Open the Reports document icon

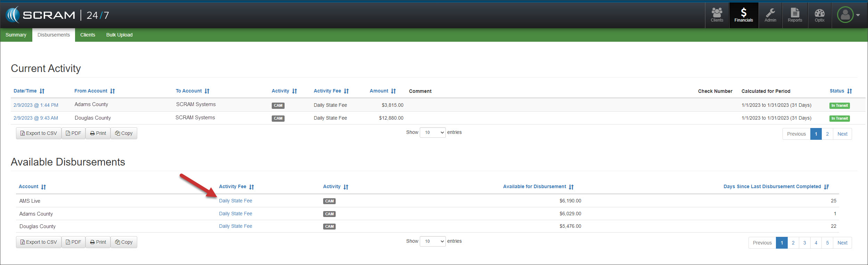pos(795,15)
